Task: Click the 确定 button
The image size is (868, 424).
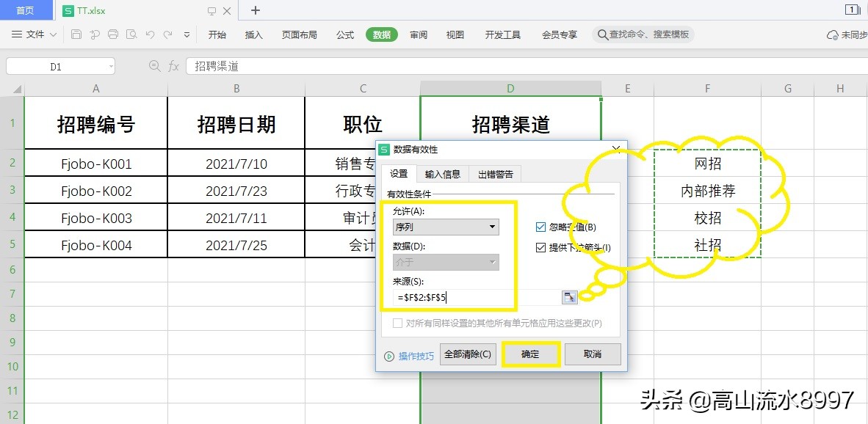Action: (x=530, y=354)
